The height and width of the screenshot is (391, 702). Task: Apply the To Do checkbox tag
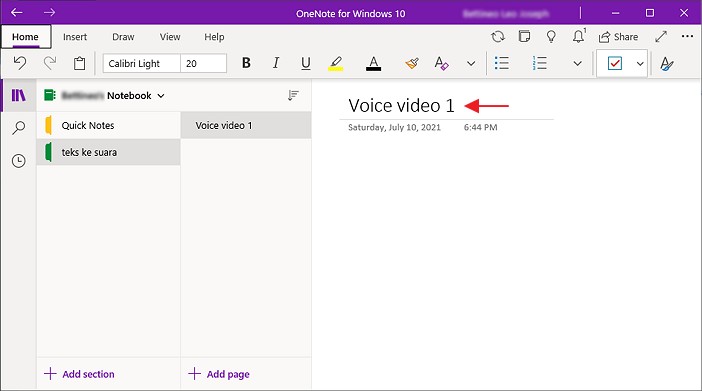tap(615, 63)
